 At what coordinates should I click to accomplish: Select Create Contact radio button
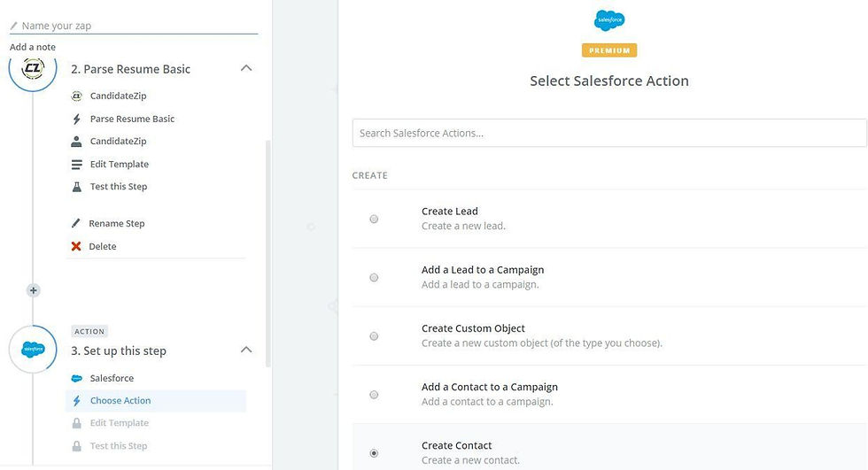[374, 453]
